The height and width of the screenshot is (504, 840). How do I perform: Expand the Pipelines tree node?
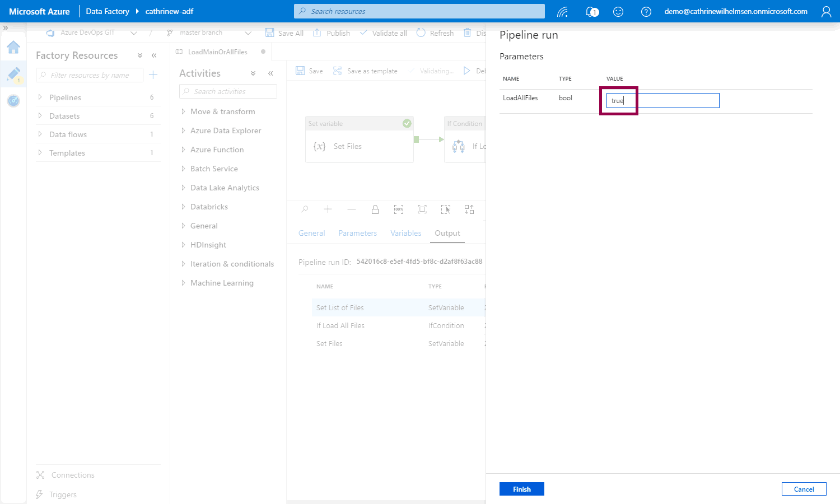click(40, 97)
